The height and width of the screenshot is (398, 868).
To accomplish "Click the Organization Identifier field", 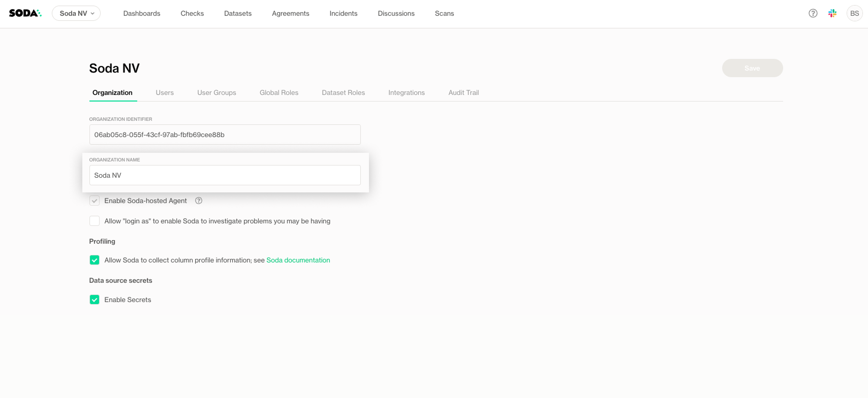I will pyautogui.click(x=225, y=135).
